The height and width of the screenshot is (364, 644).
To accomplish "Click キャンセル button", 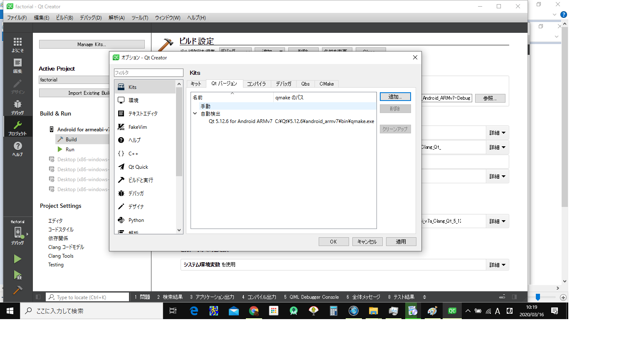I will tap(367, 241).
